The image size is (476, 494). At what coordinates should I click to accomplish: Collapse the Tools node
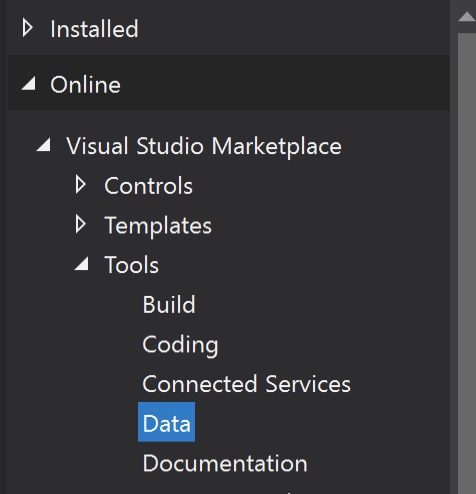[82, 264]
